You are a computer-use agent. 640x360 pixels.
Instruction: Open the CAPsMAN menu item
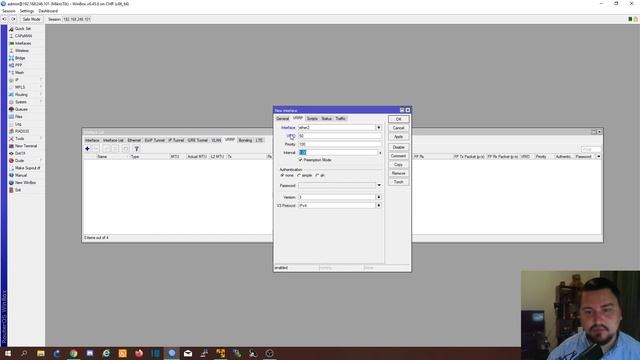[x=23, y=36]
